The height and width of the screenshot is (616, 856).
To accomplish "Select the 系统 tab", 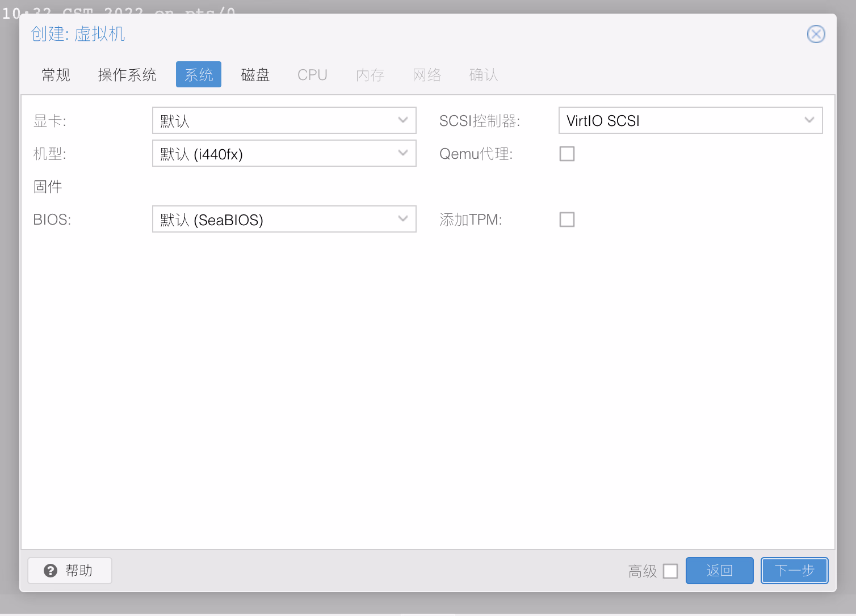I will [199, 75].
